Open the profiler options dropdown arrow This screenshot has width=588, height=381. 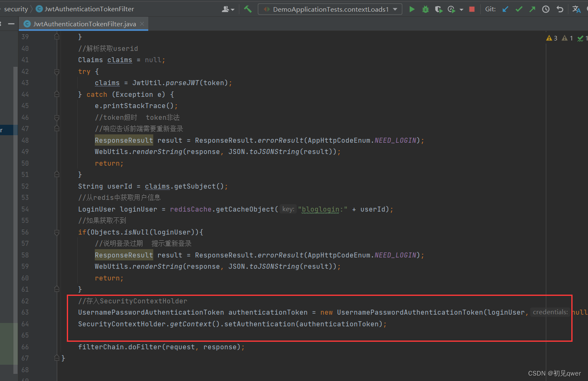coord(461,9)
